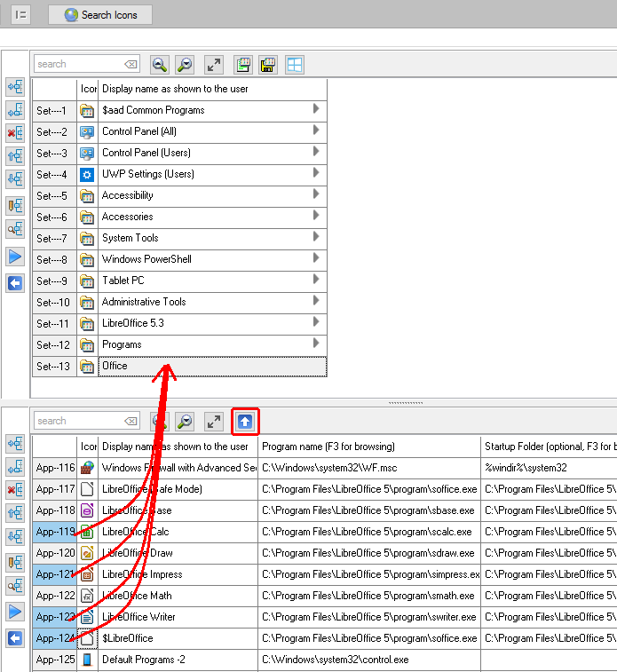This screenshot has height=672, width=617.
Task: Click the search field in the lower panel
Action: 78,421
